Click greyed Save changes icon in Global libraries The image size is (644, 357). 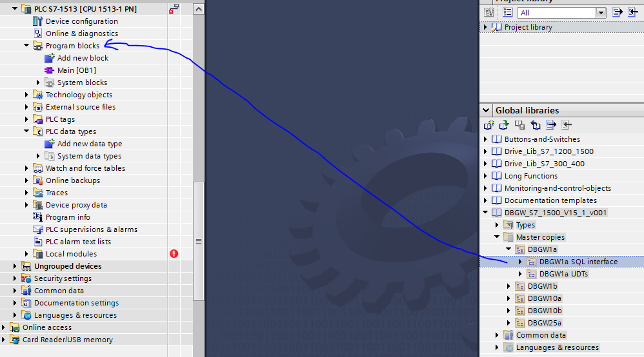(x=519, y=125)
